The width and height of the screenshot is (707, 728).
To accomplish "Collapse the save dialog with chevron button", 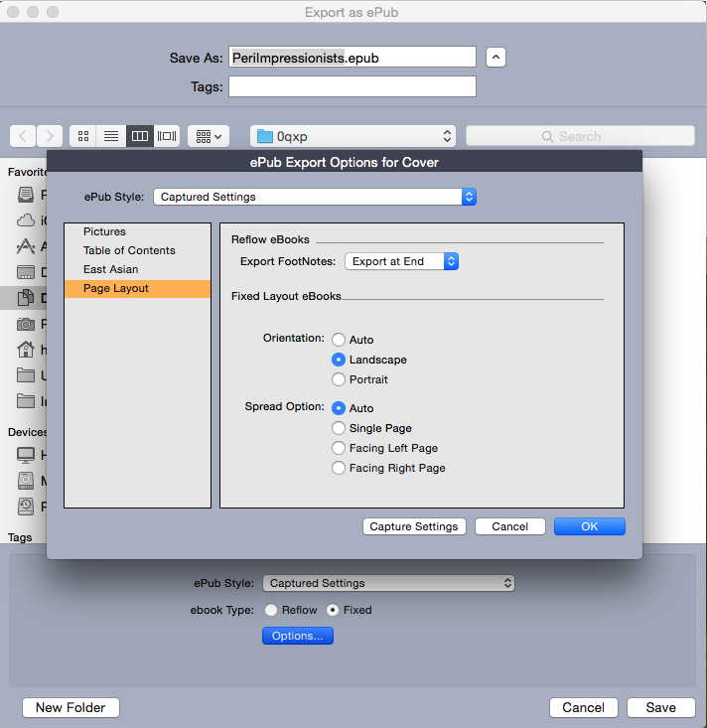I will point(495,58).
